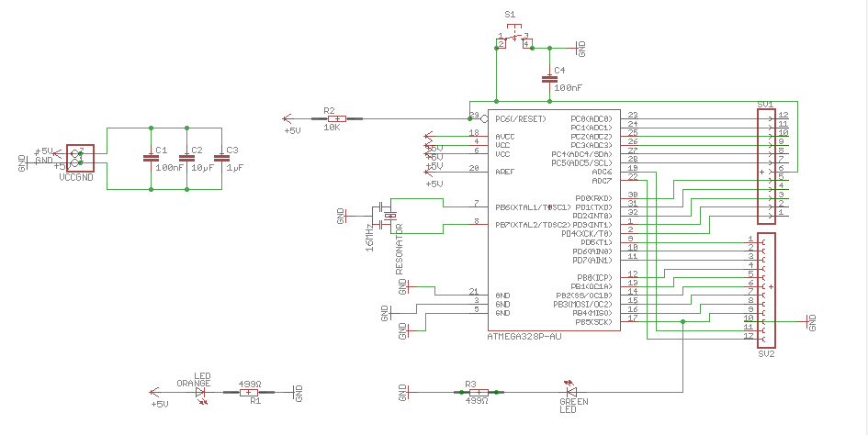The height and width of the screenshot is (435, 868).
Task: Click the PD1(TXD) pin label
Action: tap(594, 207)
